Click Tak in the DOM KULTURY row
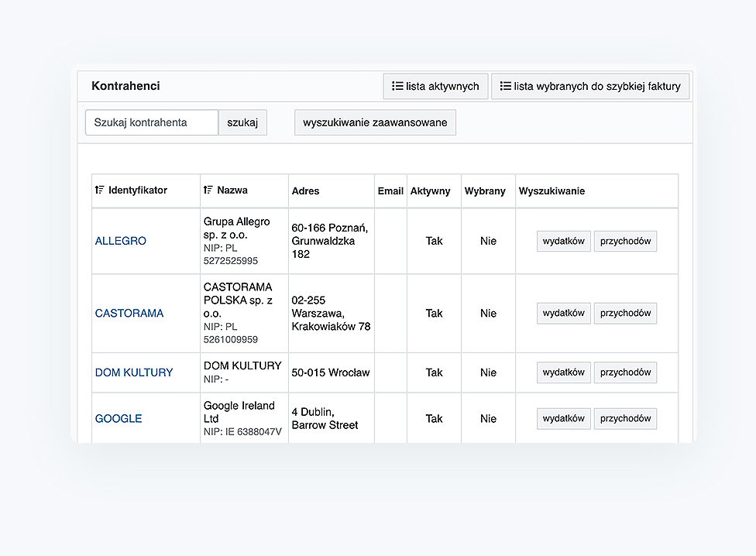This screenshot has width=756, height=556. [x=434, y=372]
